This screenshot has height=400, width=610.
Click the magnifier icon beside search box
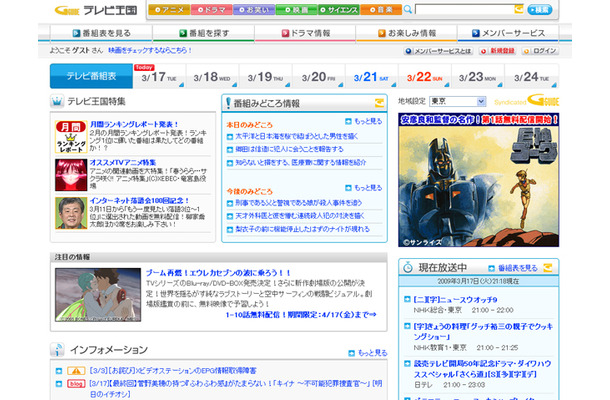(x=407, y=9)
